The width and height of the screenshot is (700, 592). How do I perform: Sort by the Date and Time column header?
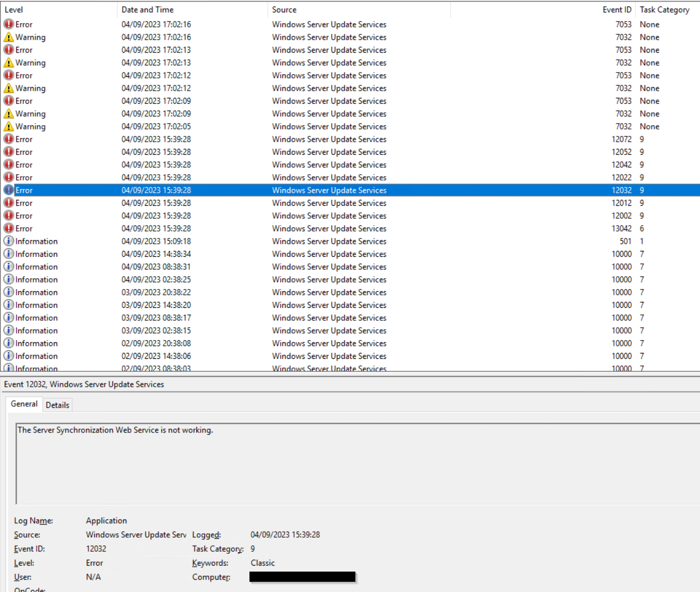[x=192, y=10]
